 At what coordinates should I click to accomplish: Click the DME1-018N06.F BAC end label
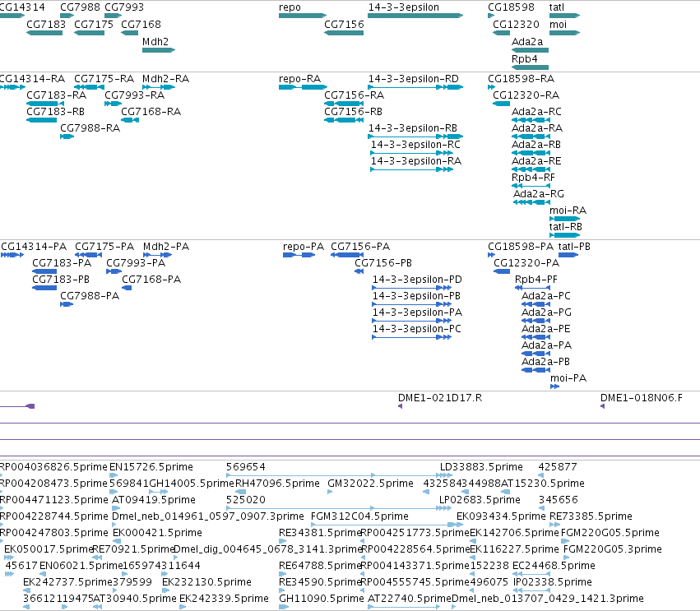pos(642,398)
